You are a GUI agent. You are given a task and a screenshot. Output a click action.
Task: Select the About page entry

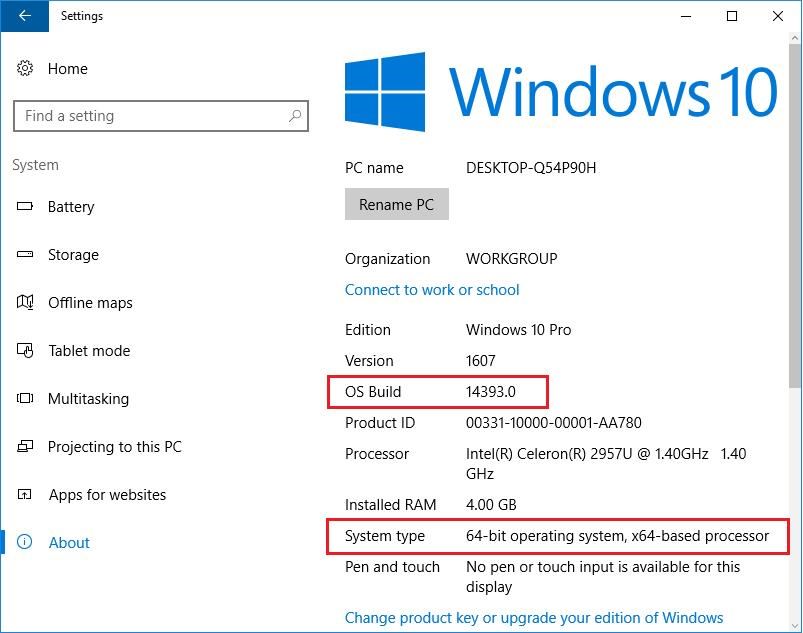click(69, 542)
